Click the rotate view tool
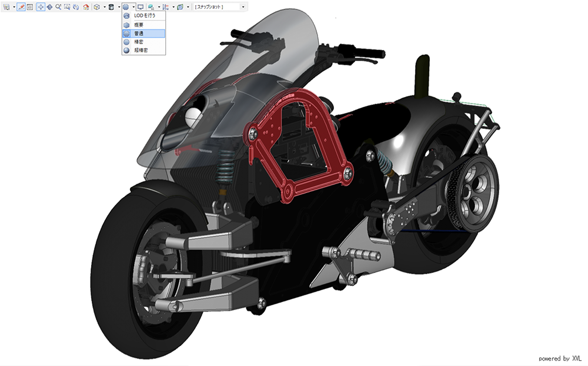 click(x=75, y=7)
